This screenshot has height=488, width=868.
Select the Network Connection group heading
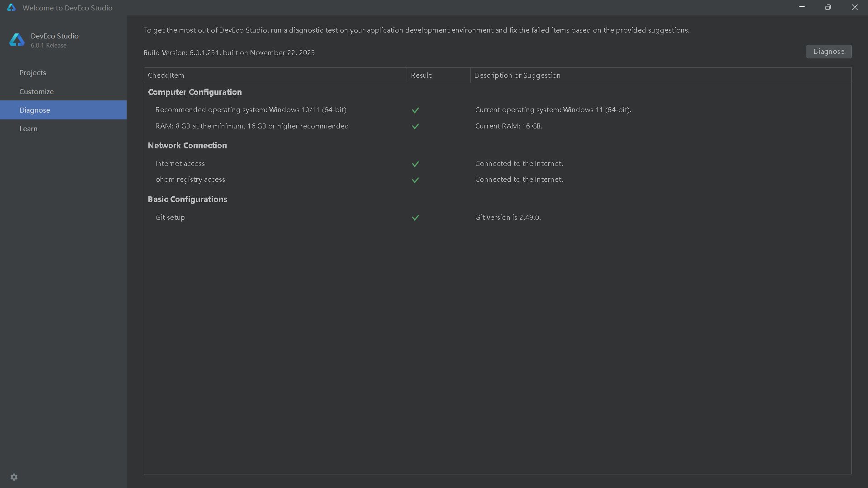click(187, 146)
